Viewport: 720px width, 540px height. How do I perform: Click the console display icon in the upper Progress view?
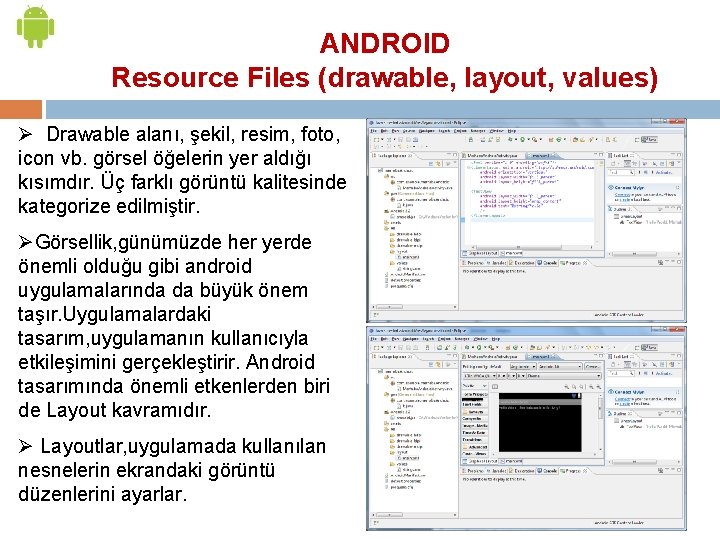click(x=660, y=262)
